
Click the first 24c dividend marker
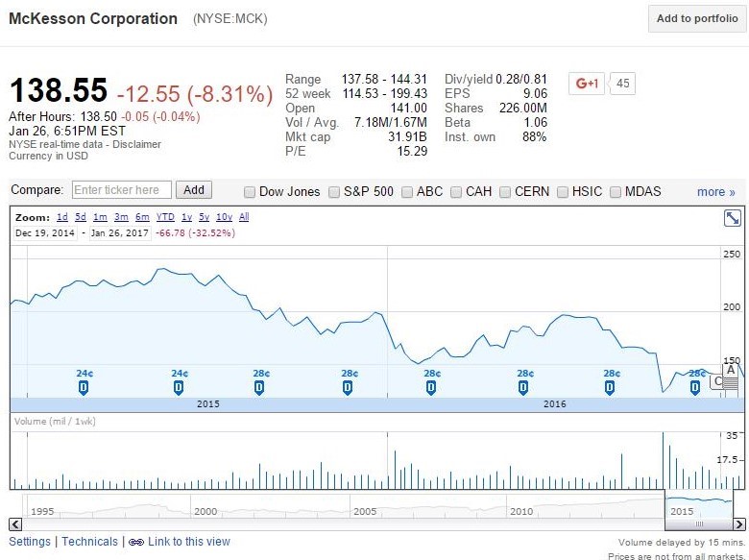[x=85, y=387]
